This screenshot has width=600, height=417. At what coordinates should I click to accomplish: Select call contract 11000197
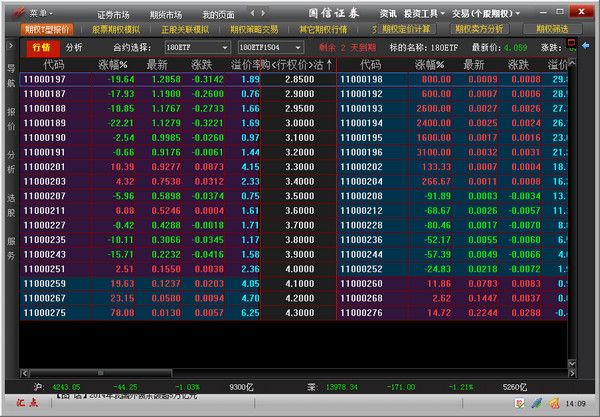coord(45,80)
